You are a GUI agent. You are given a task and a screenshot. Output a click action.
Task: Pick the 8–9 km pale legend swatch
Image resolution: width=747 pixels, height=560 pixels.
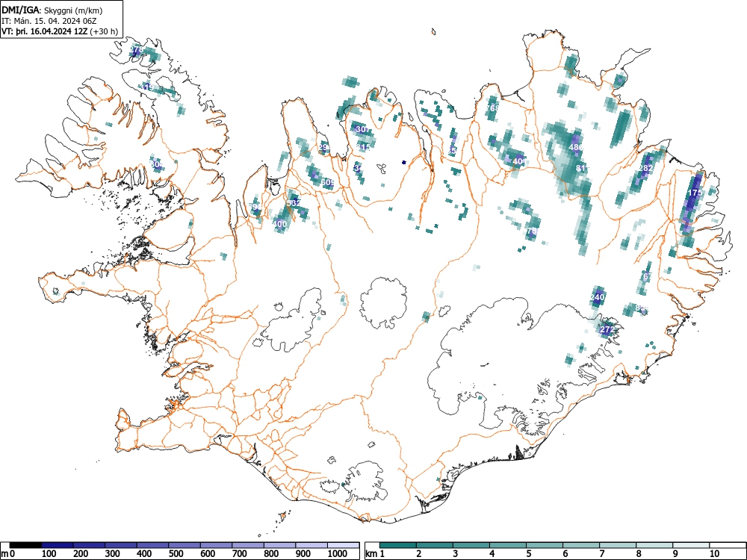pos(654,545)
